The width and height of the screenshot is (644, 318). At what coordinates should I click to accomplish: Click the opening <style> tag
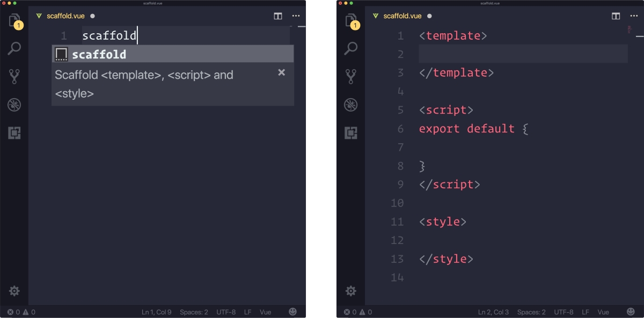point(443,221)
